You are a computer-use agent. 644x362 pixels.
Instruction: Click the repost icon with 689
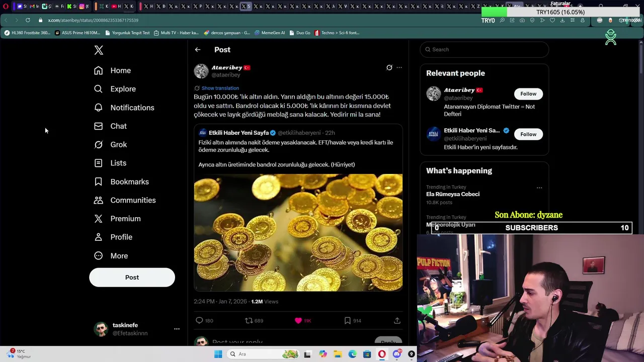pos(249,320)
